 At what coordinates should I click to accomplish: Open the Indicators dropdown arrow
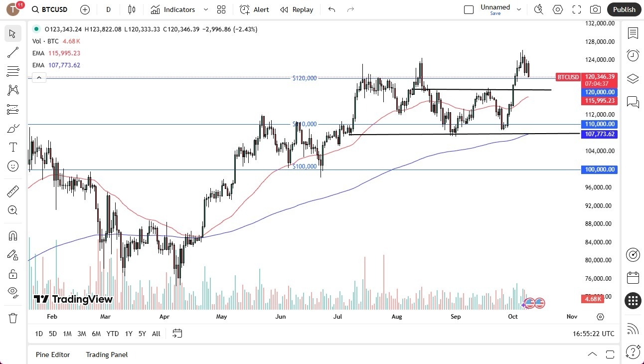coord(205,9)
